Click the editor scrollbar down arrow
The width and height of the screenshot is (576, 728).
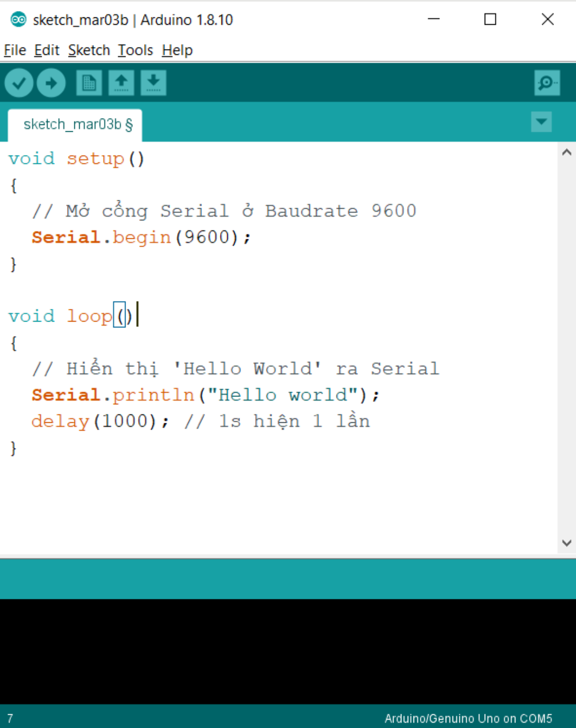coord(567,543)
